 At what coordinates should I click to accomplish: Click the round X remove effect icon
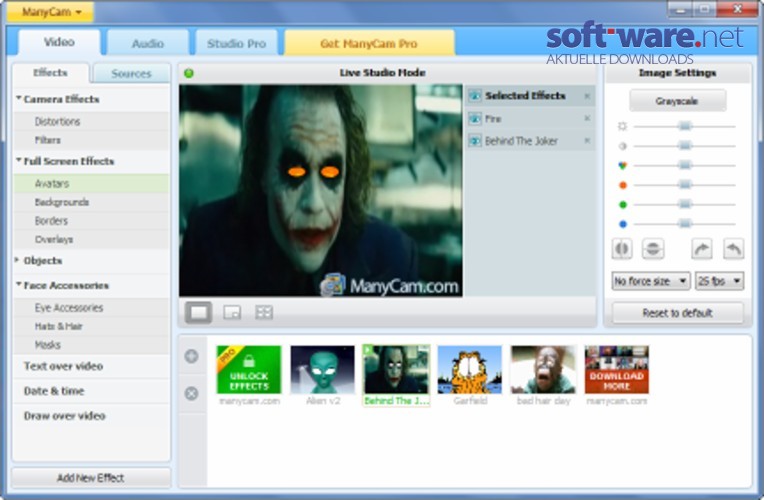pyautogui.click(x=191, y=393)
